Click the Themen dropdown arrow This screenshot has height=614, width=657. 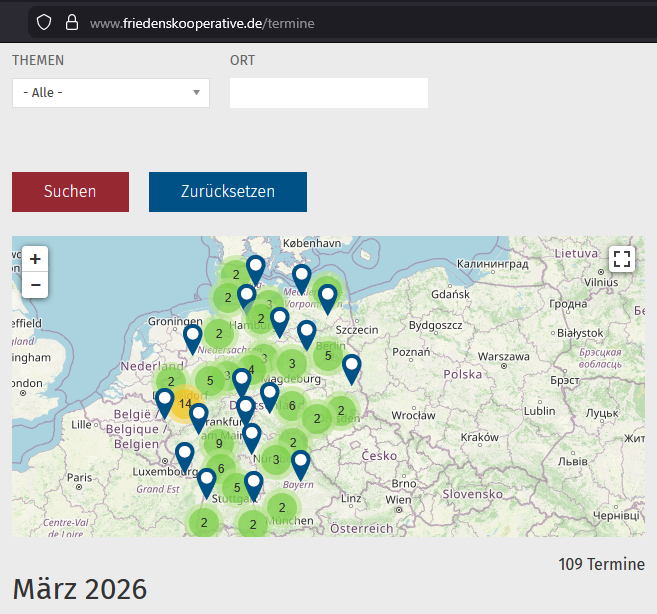pos(196,93)
